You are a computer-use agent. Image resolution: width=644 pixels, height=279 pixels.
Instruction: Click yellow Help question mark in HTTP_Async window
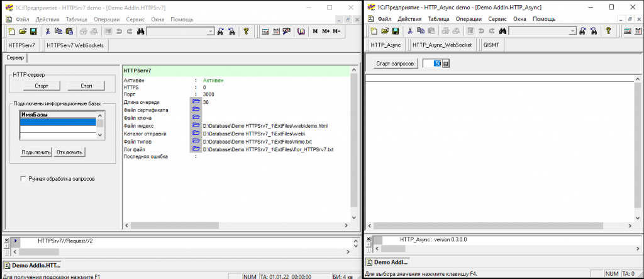(608, 31)
